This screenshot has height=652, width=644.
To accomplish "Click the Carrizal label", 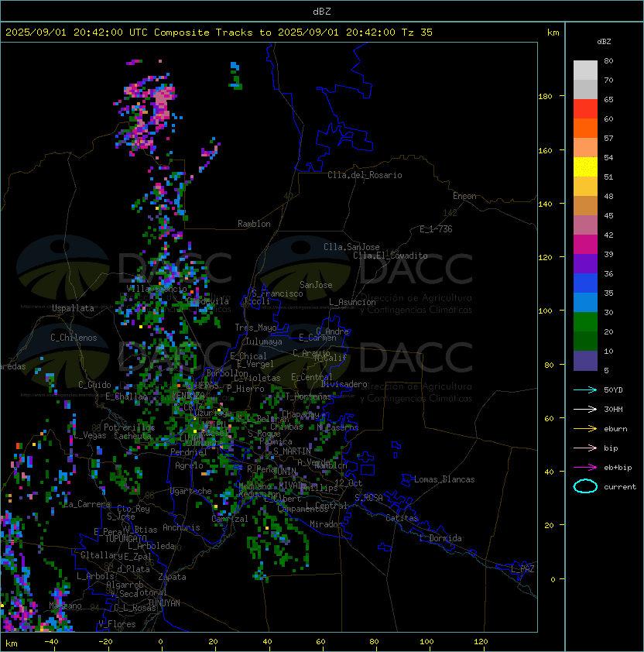I will (x=230, y=519).
